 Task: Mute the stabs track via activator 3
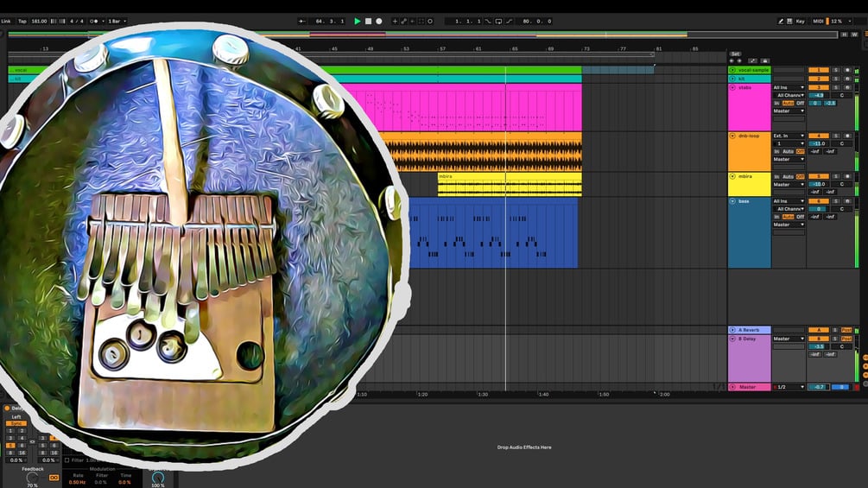click(x=819, y=87)
